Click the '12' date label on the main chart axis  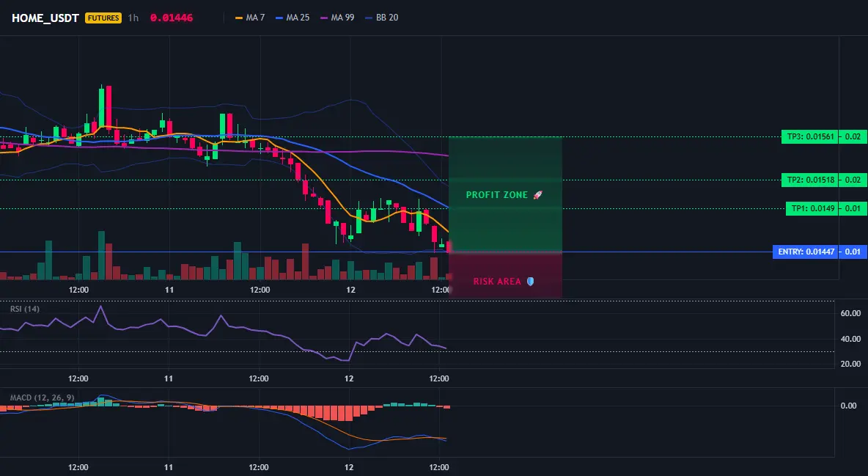click(x=350, y=290)
